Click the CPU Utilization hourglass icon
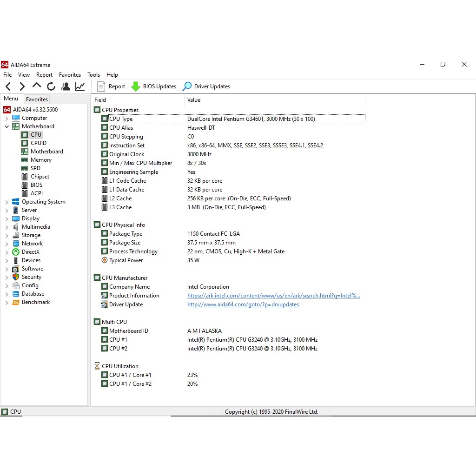 point(97,366)
